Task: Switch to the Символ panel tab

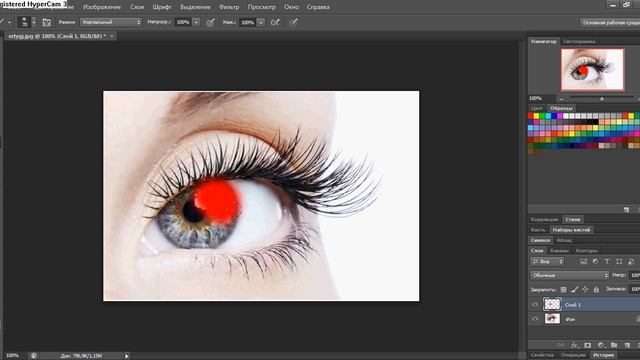Action: (x=540, y=240)
